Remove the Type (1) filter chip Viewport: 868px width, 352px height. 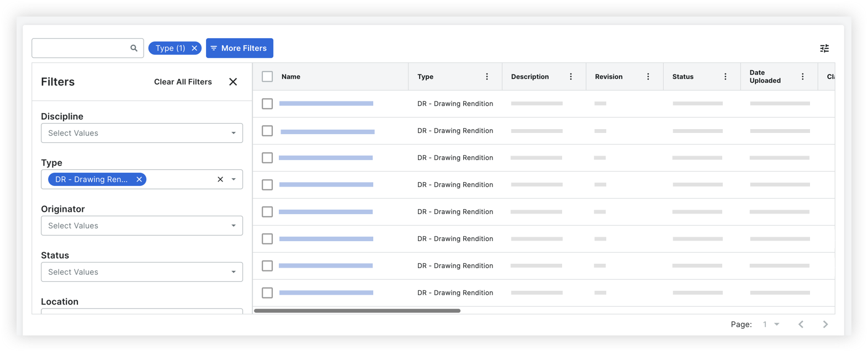[194, 48]
